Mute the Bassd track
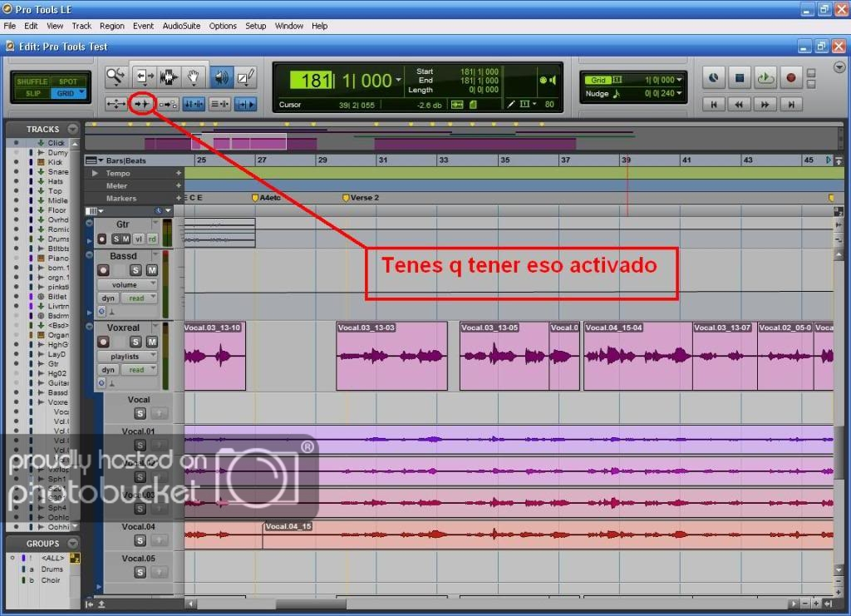The height and width of the screenshot is (616, 851). (x=151, y=269)
